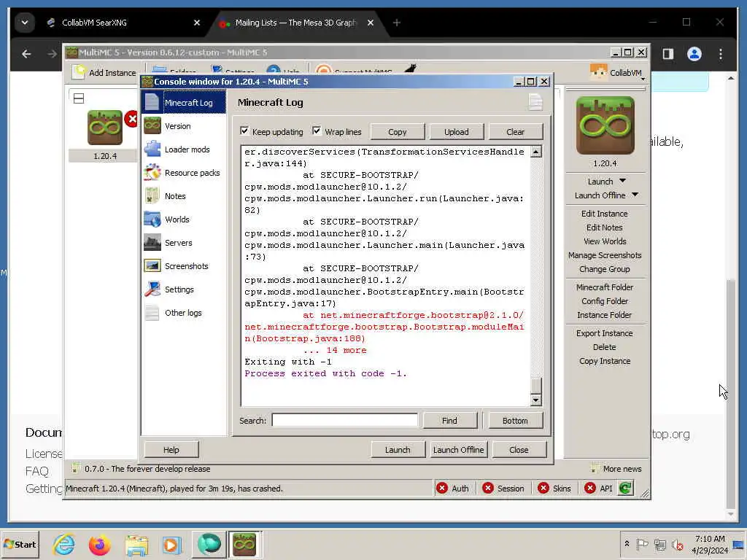Click the console Close button

(x=519, y=449)
